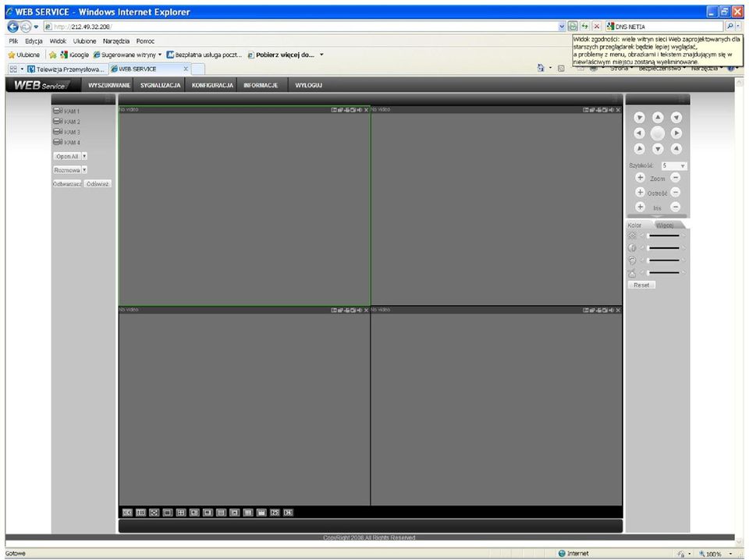
Task: Expand the quick tabs dropdown arrow
Action: pos(22,69)
